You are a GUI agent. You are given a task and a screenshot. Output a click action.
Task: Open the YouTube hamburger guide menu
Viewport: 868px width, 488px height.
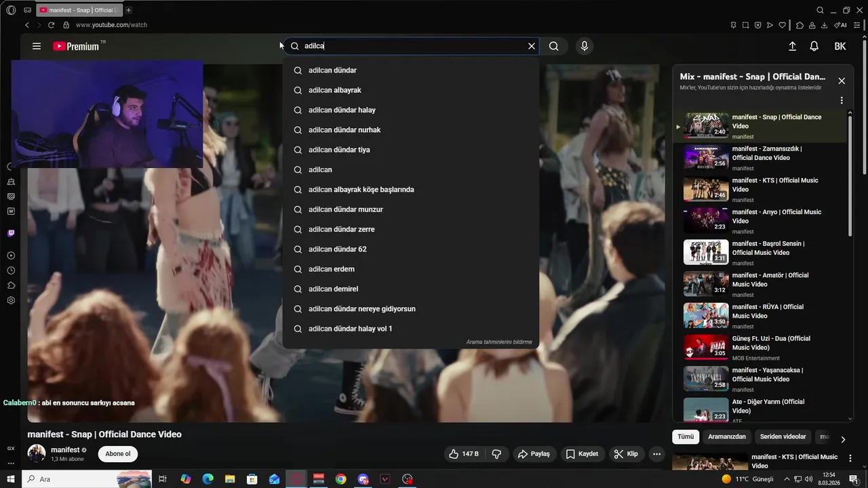coord(37,46)
